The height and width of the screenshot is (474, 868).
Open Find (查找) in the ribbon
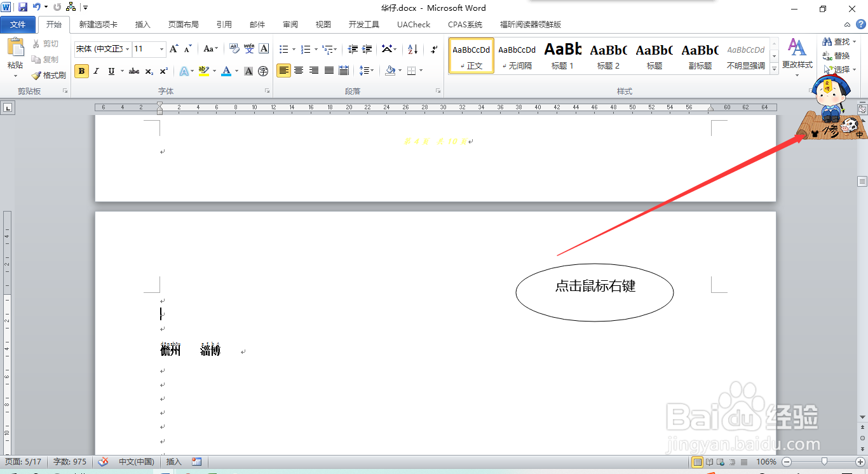pos(837,41)
